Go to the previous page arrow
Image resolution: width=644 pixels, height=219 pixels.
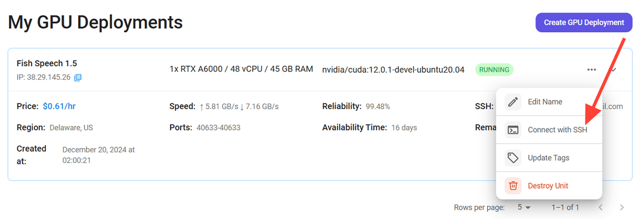click(600, 208)
